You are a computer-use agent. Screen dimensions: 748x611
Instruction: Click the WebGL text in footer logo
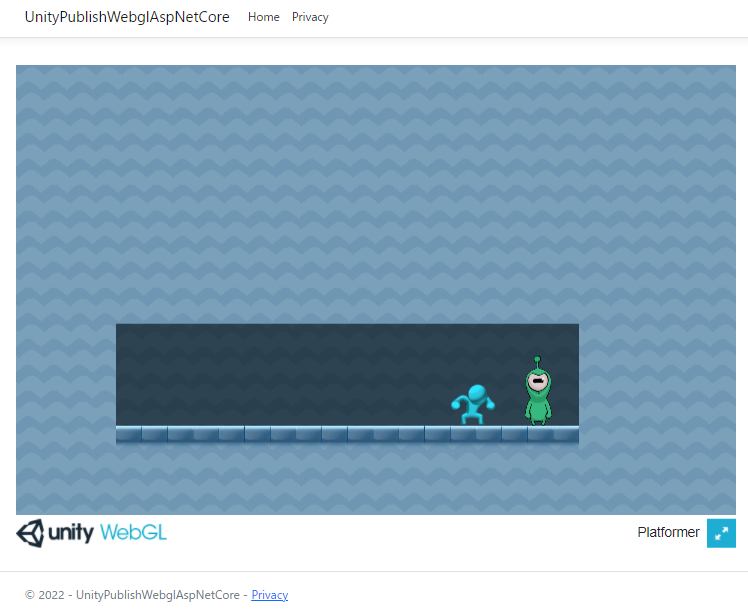click(x=133, y=533)
